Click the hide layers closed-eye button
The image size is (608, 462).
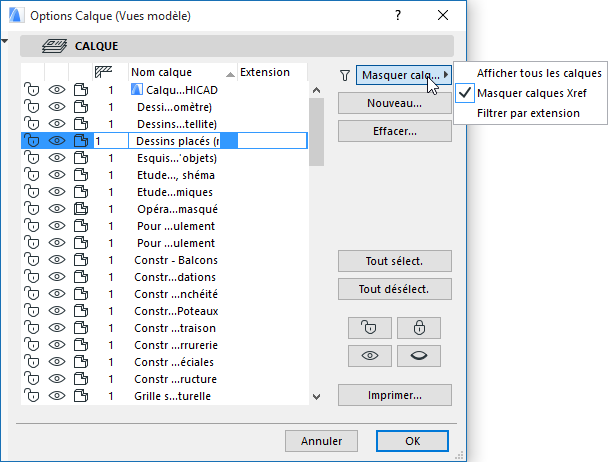coord(418,355)
